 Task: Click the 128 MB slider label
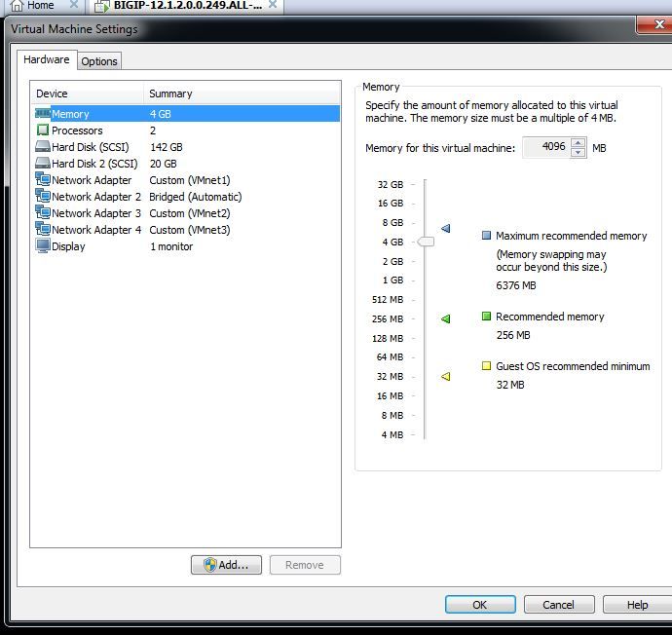388,338
